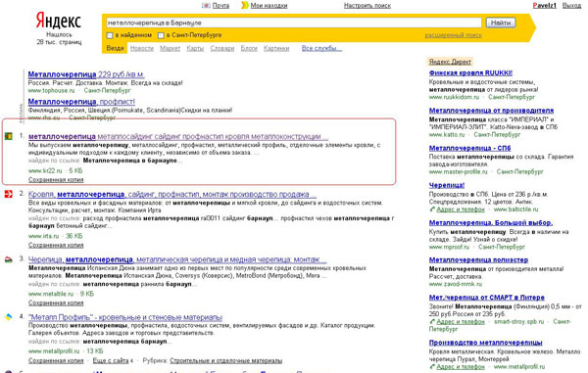Select the Везде tab
588x373 pixels.
115,48
